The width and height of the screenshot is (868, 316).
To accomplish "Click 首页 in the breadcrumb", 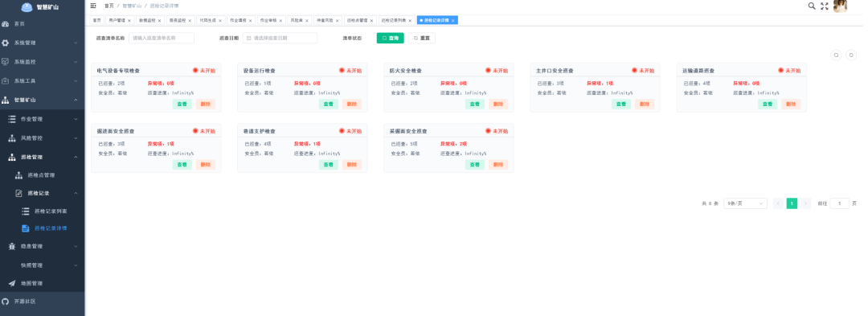I will tap(109, 6).
